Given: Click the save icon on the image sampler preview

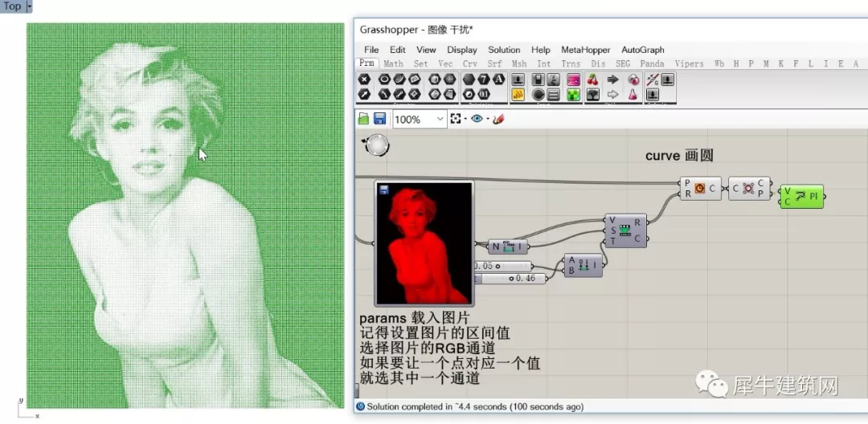Looking at the screenshot, I should click(383, 190).
